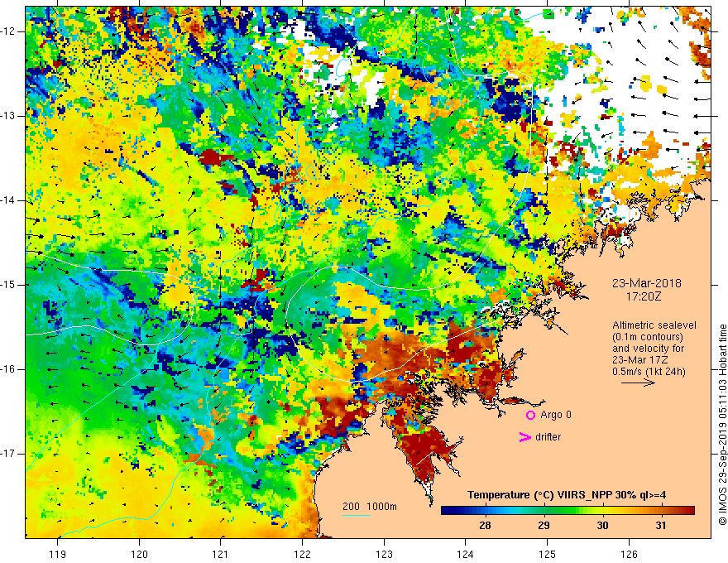Click the longitude label '121'
Image resolution: width=728 pixels, height=563 pixels.
click(x=221, y=554)
